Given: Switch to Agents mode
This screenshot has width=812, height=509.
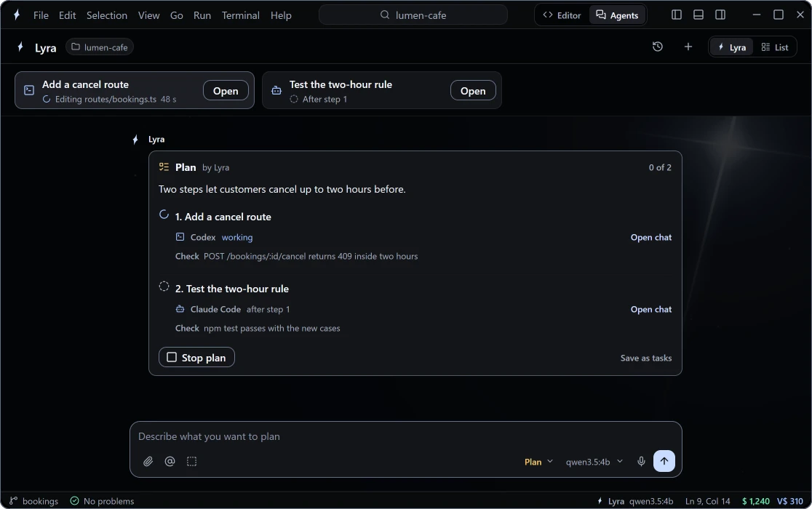Looking at the screenshot, I should click(x=617, y=15).
